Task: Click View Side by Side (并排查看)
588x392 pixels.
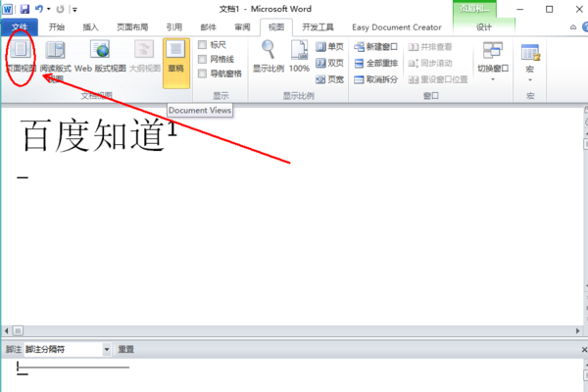Action: point(430,46)
